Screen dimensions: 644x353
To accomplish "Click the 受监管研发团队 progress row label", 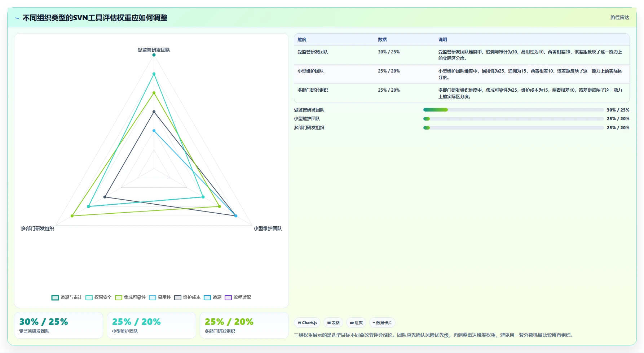I will [309, 110].
